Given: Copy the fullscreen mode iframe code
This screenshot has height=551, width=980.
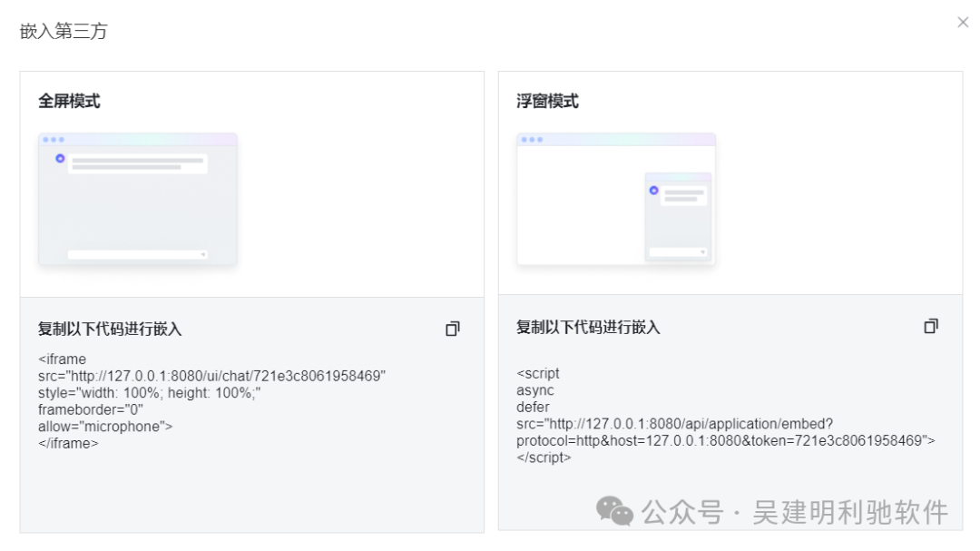Looking at the screenshot, I should pyautogui.click(x=453, y=329).
